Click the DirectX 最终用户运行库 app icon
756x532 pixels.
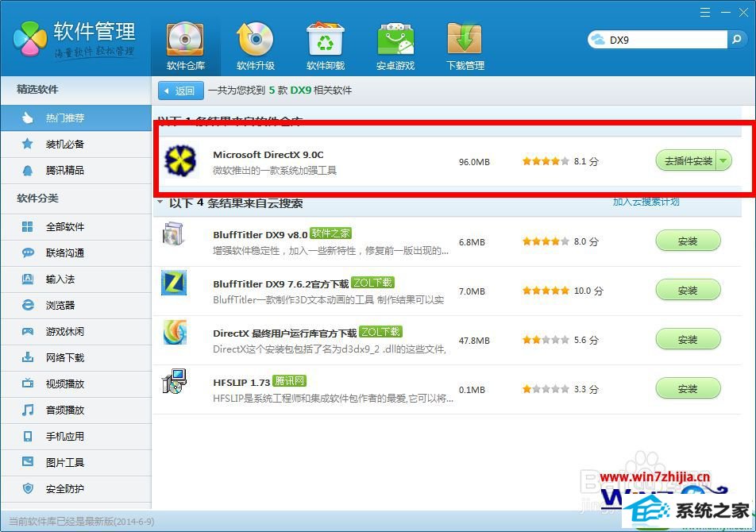tap(175, 332)
